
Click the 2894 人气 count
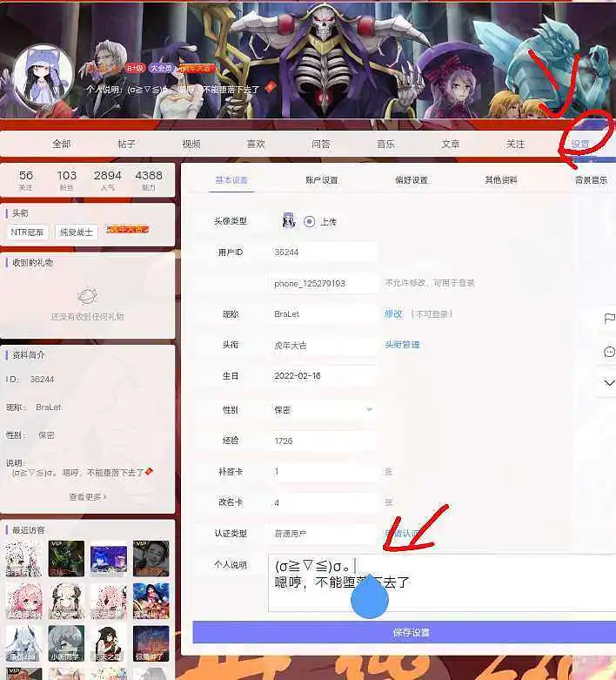pyautogui.click(x=108, y=180)
